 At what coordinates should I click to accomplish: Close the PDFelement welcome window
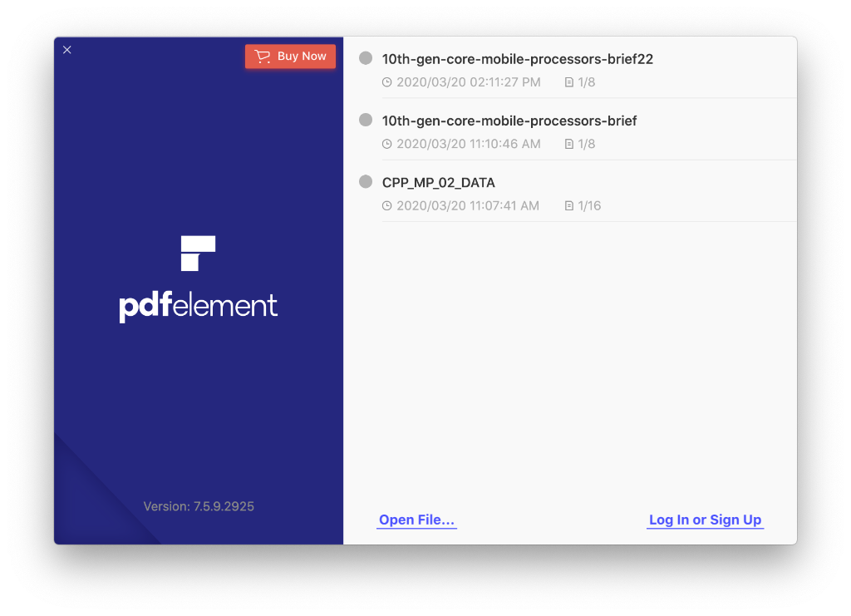[67, 50]
